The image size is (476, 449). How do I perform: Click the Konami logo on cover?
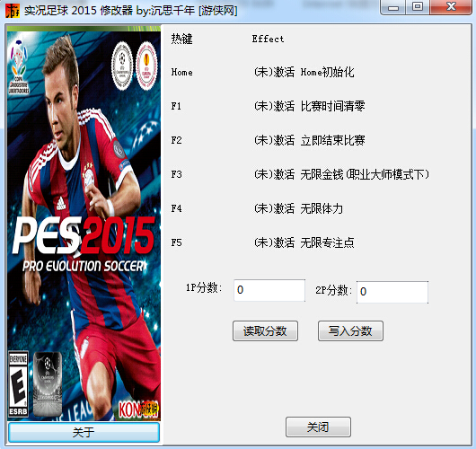[138, 409]
